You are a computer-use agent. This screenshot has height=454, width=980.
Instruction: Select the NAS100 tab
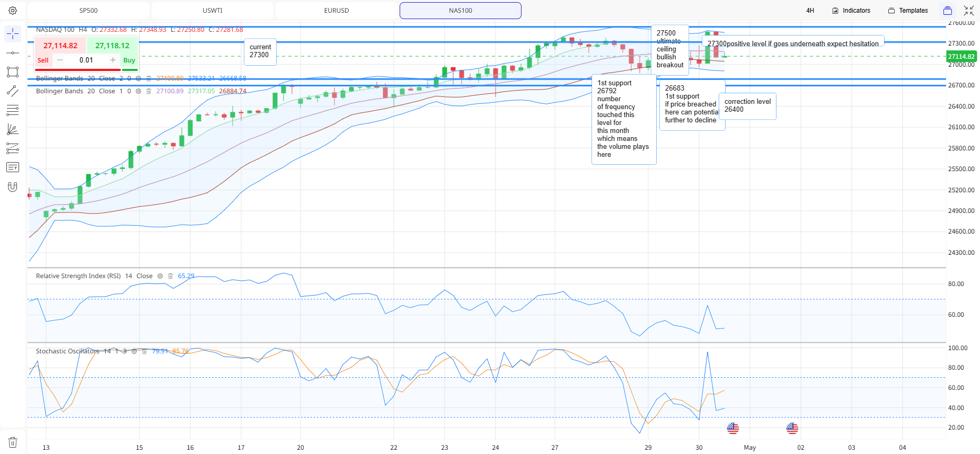[461, 11]
